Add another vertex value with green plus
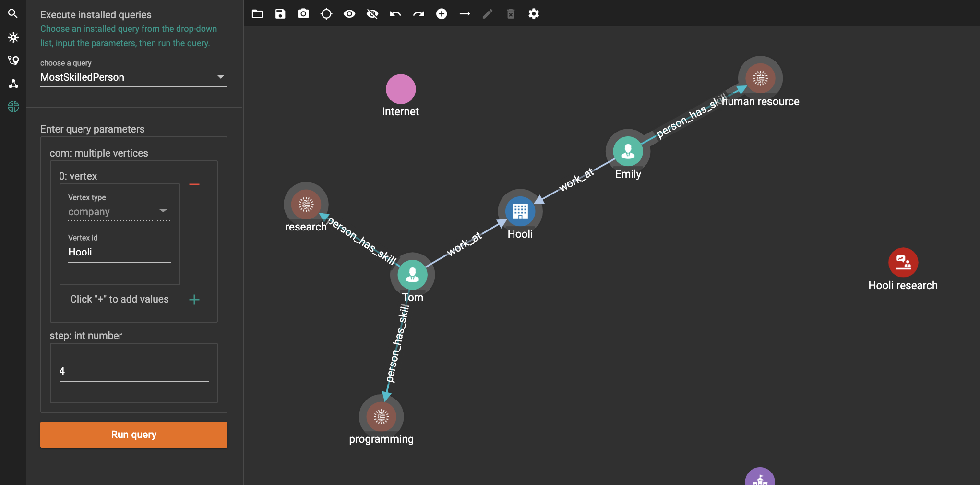 point(194,300)
